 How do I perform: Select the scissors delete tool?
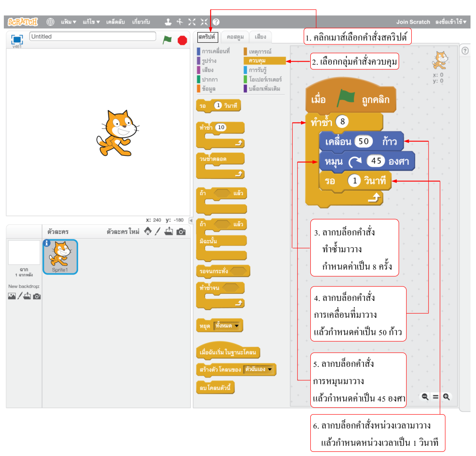(x=180, y=22)
